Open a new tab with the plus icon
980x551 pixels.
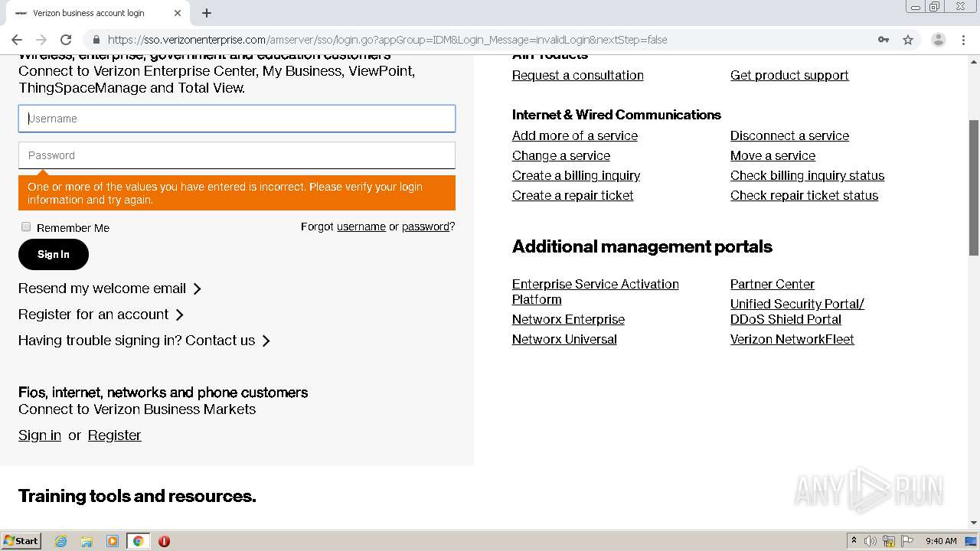[x=207, y=13]
